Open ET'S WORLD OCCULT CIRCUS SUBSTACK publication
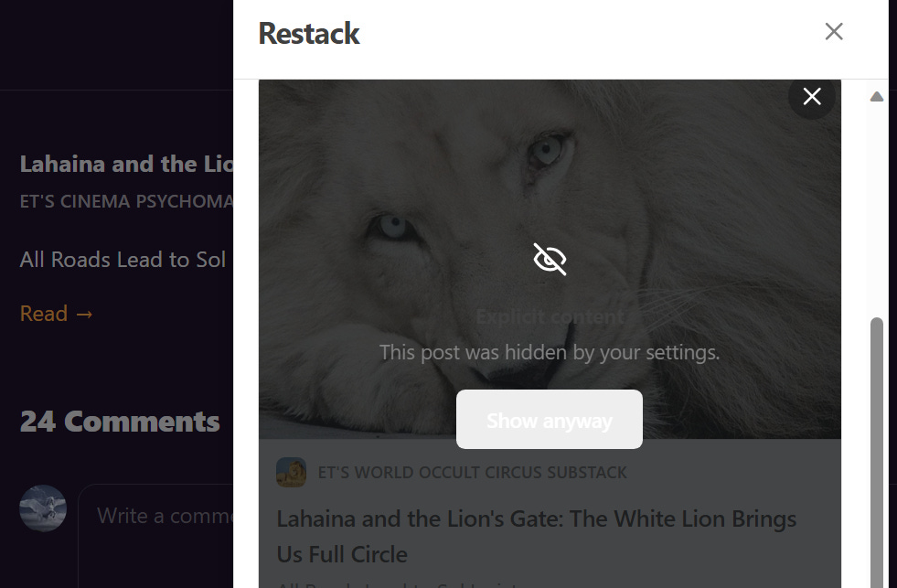 click(472, 473)
